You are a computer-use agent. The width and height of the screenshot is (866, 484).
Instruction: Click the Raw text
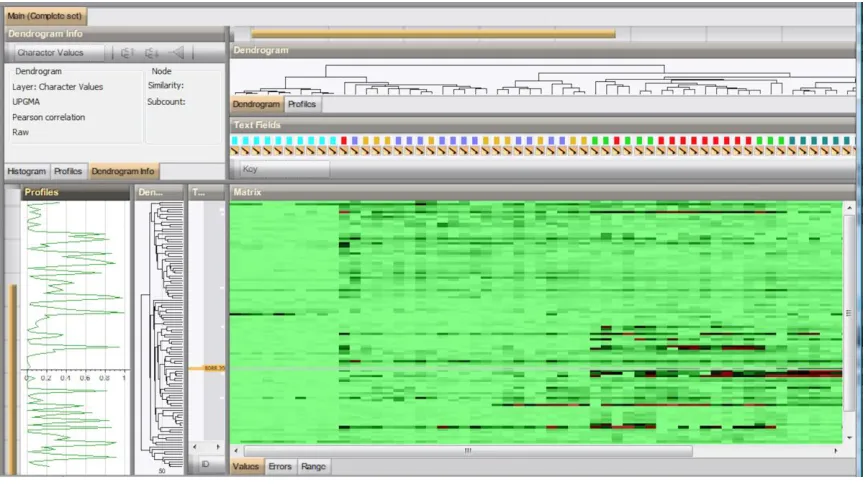(x=20, y=132)
